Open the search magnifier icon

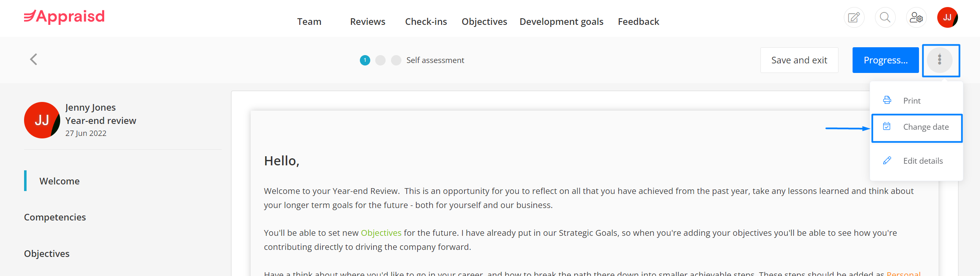[x=885, y=17]
